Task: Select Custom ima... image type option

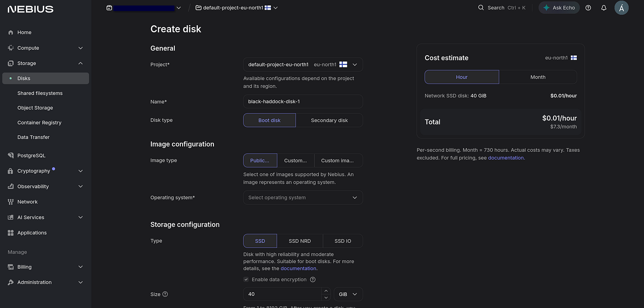Action: (339, 160)
